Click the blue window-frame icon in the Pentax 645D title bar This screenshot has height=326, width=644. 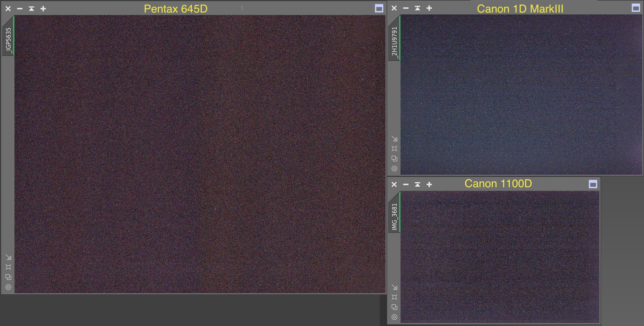[379, 9]
